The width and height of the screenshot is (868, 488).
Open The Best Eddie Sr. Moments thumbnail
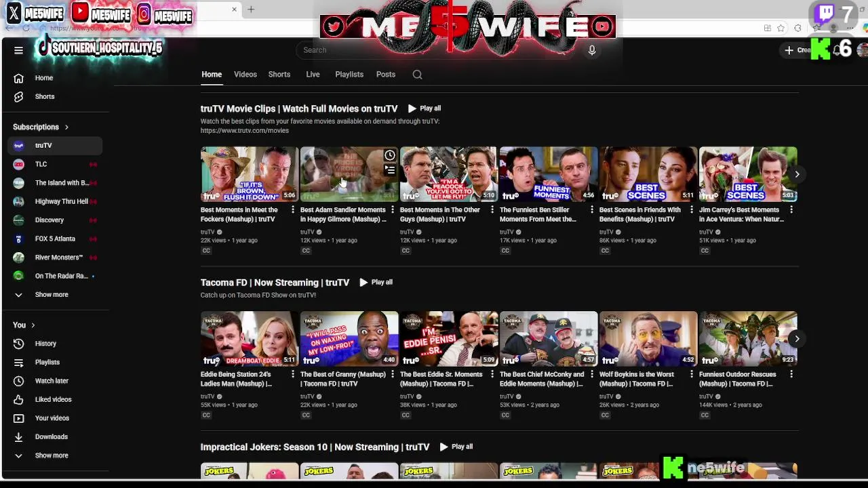coord(449,339)
